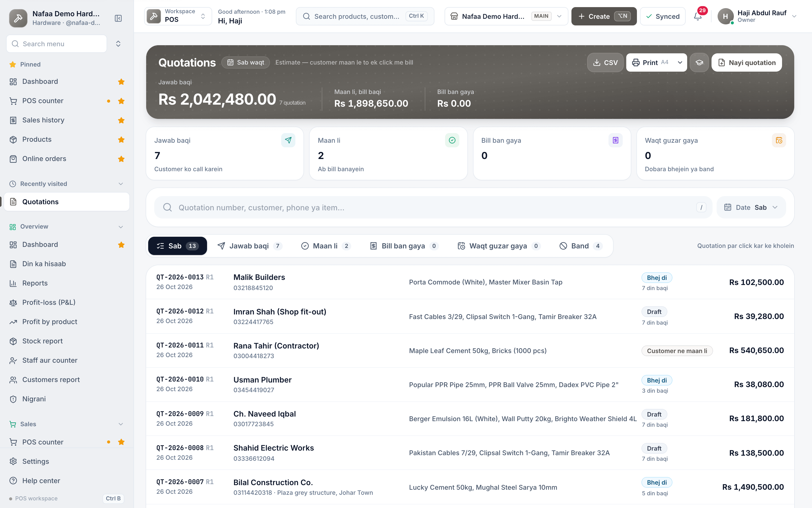Open Print A4 options dropdown arrow
Image resolution: width=812 pixels, height=508 pixels.
[x=680, y=62]
